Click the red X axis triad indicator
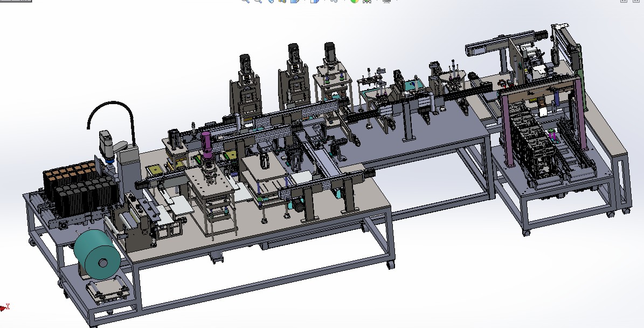 [5, 307]
